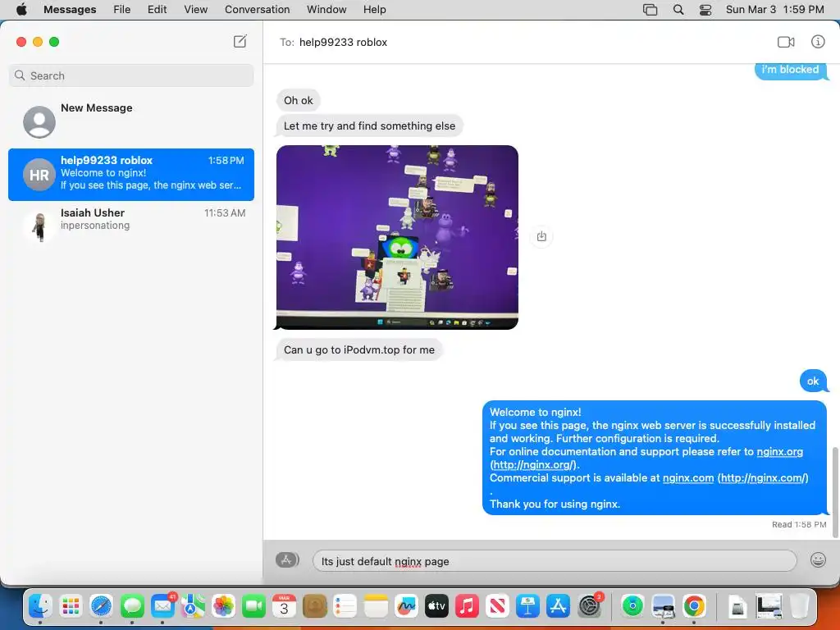Click the 'Oh ok' message bubble
Screen dimensions: 840x630
(x=299, y=100)
